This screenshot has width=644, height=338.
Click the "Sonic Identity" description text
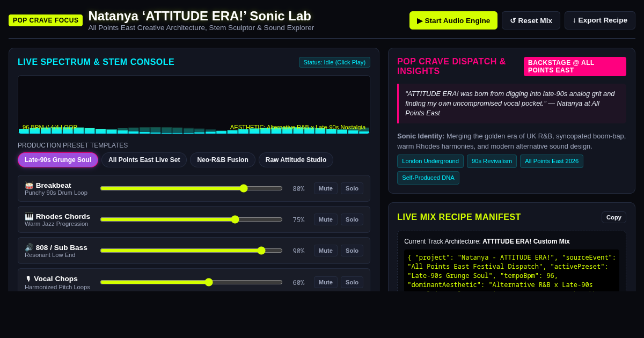(511, 141)
